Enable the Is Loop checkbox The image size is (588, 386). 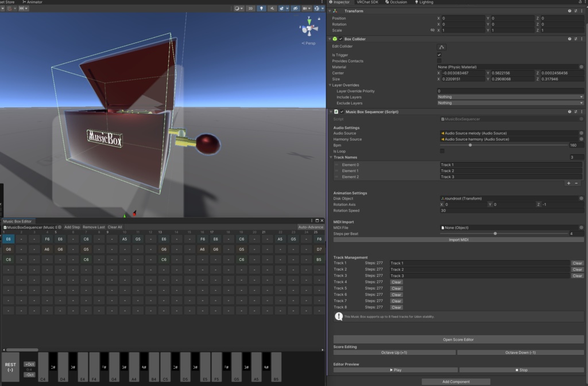442,151
